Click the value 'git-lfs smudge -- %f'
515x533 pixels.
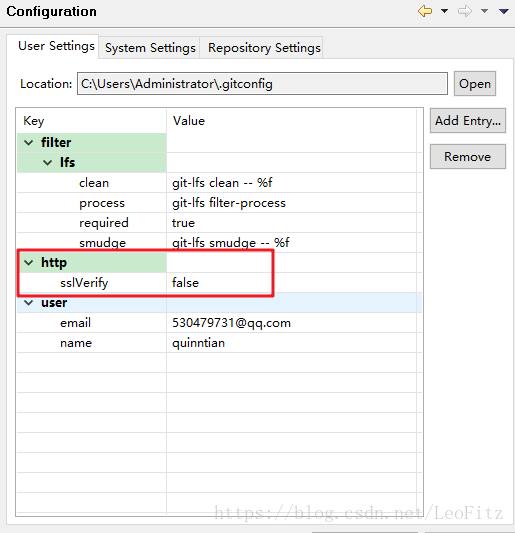pos(230,243)
